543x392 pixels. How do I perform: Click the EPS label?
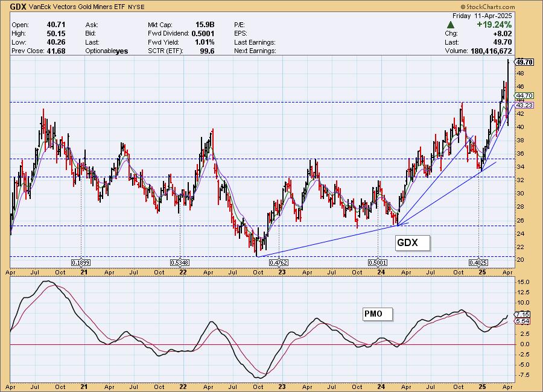241,34
